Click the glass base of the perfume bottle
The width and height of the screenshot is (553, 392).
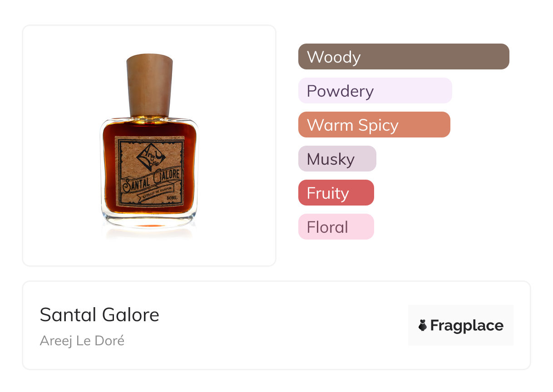[149, 221]
